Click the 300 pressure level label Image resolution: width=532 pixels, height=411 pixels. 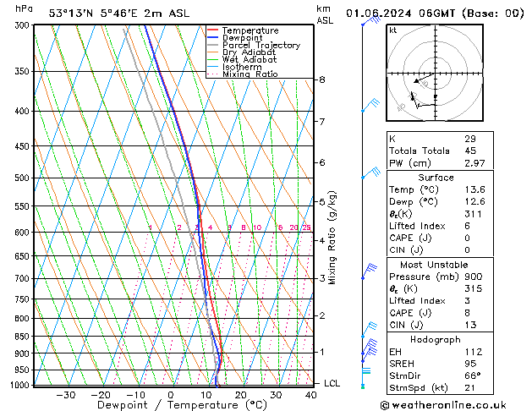coord(24,25)
